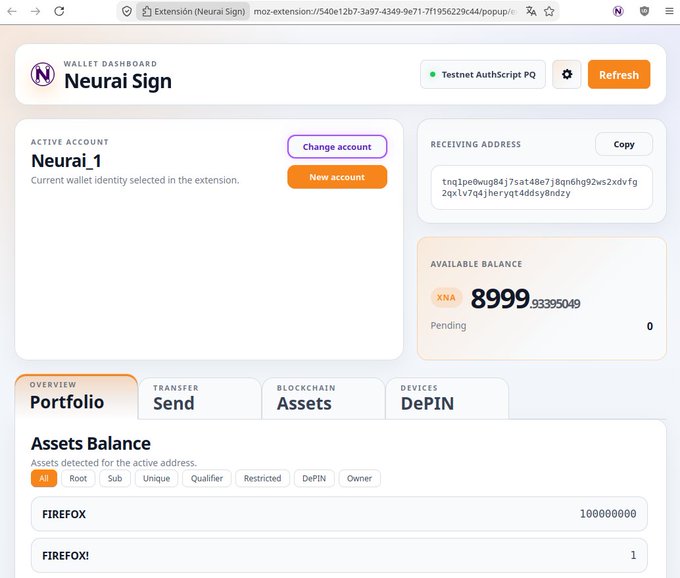Click the shield extension icon in the toolbar
680x578 pixels.
644,11
